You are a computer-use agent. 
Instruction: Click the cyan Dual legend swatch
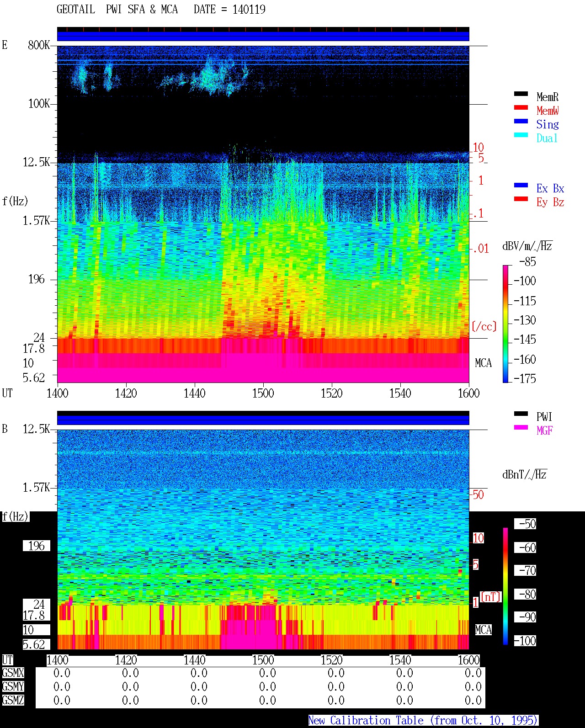(521, 135)
